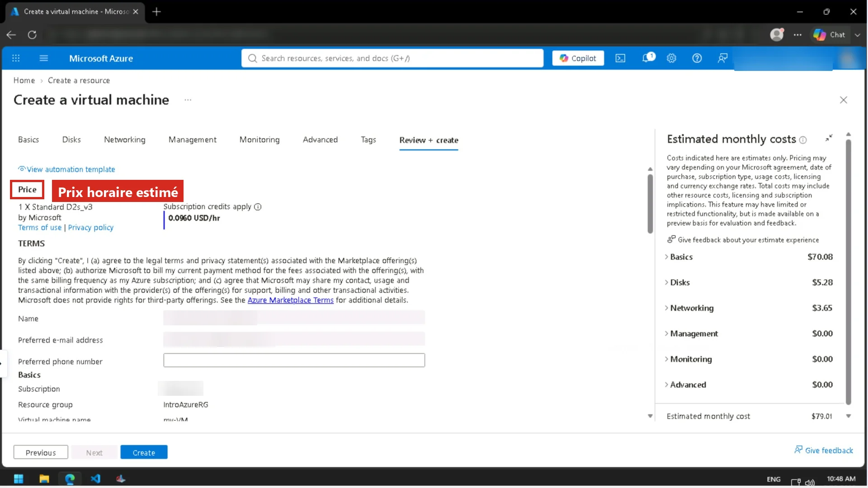Open Microsoft Edge from the taskbar
Screen dimensions: 868x488
[70, 479]
